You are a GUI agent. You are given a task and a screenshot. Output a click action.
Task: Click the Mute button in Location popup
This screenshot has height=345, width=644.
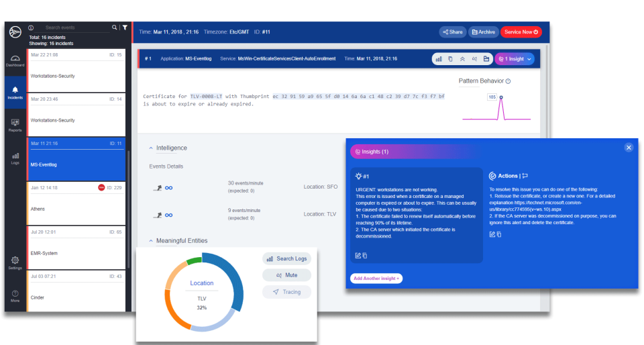[286, 275]
